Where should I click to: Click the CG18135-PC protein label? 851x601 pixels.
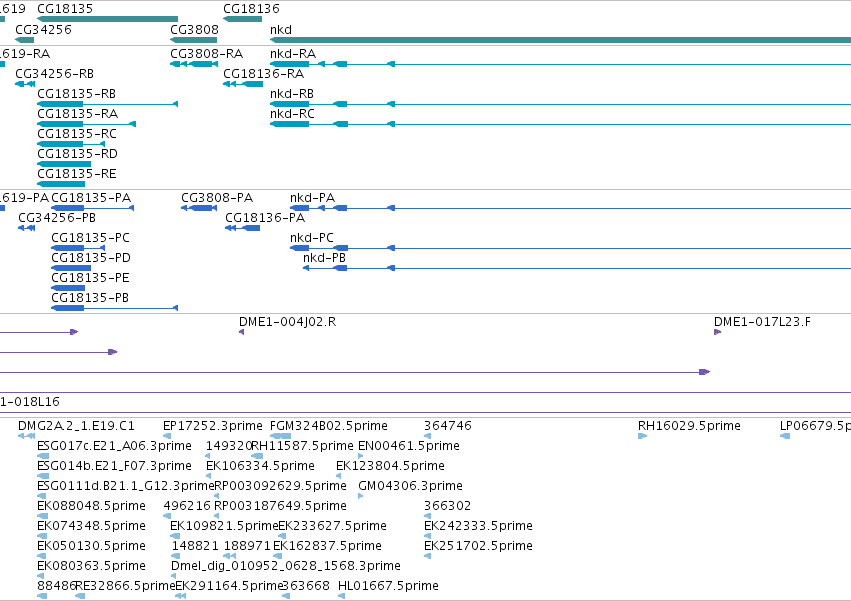[x=91, y=238]
